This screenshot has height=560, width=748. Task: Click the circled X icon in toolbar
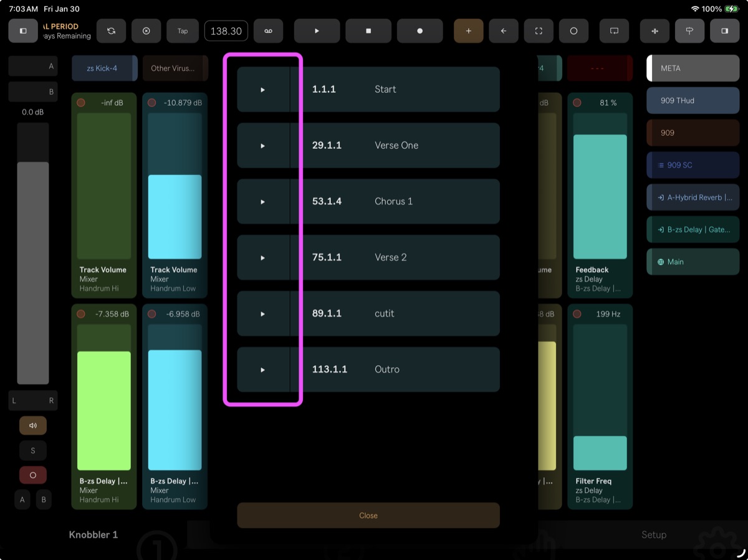[x=146, y=31]
